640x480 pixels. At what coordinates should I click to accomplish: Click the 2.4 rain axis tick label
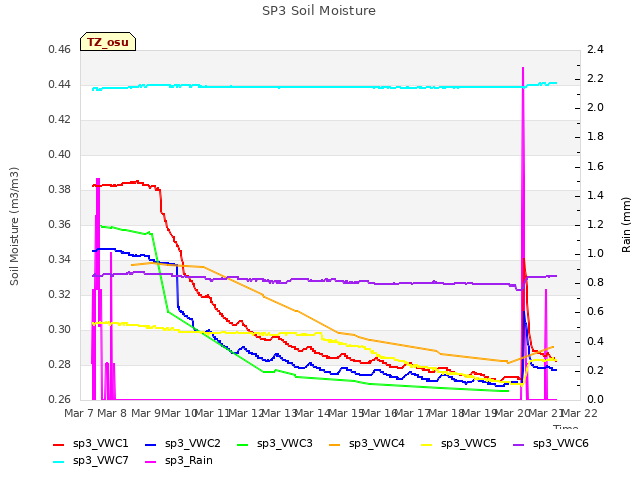click(x=595, y=49)
